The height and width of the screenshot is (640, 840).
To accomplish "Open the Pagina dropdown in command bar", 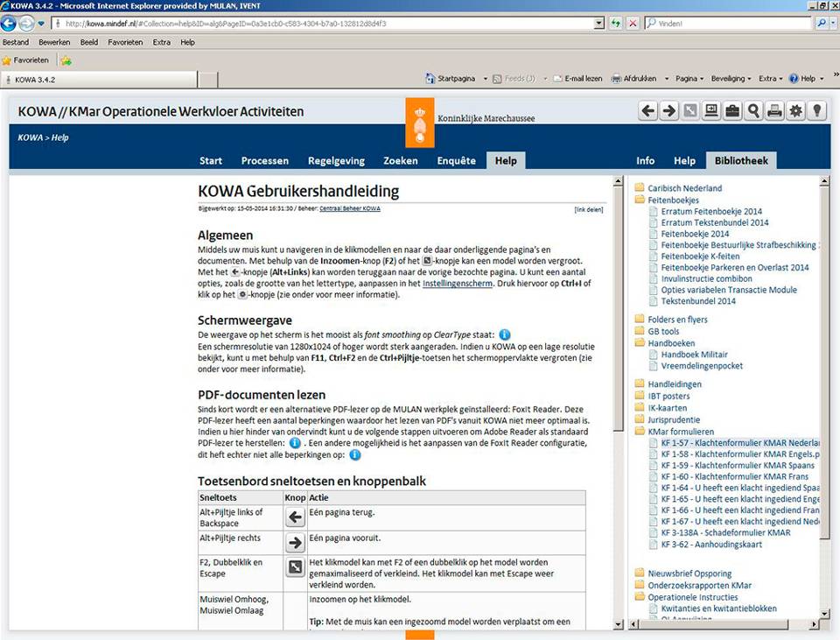I will (689, 79).
